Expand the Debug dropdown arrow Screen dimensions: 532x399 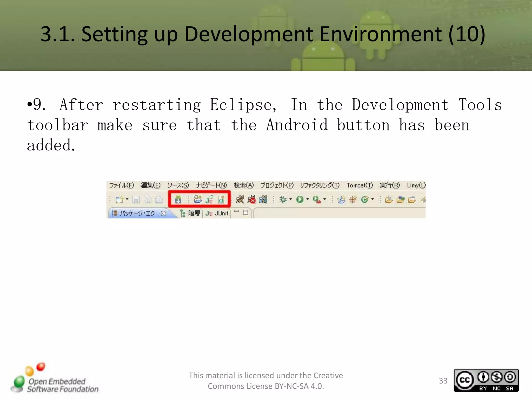[x=291, y=199]
